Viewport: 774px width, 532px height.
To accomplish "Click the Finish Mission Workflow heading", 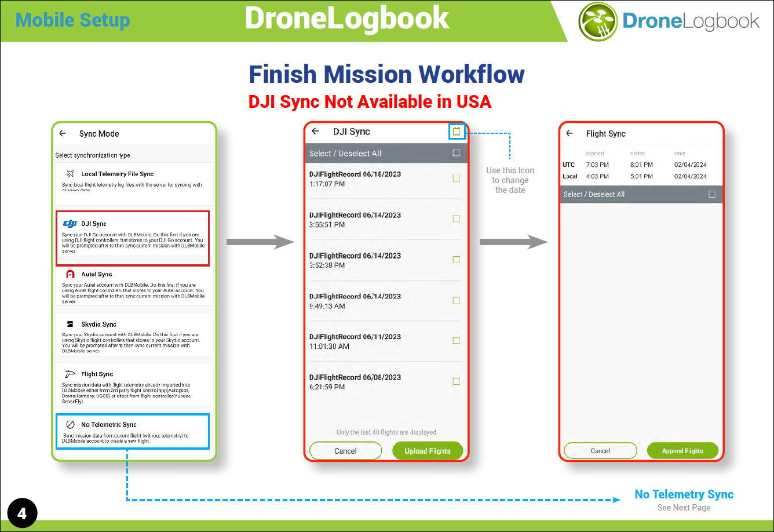I will tap(386, 74).
